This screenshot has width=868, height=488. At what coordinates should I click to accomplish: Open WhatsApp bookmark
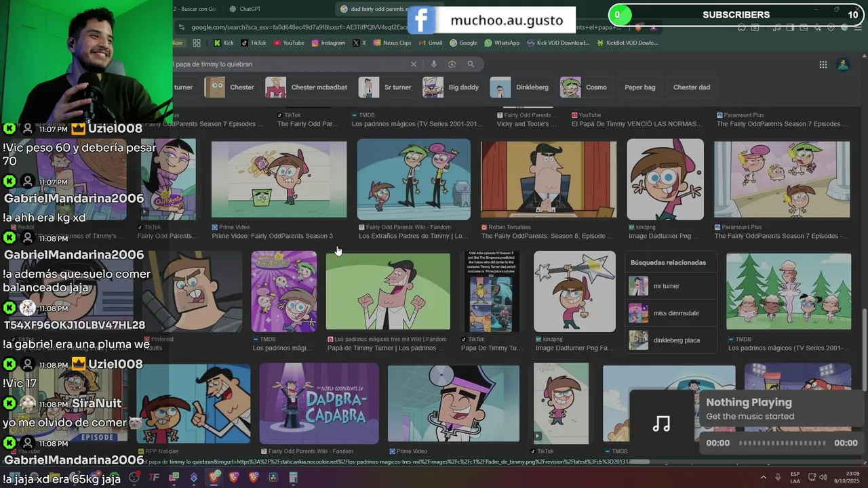502,43
